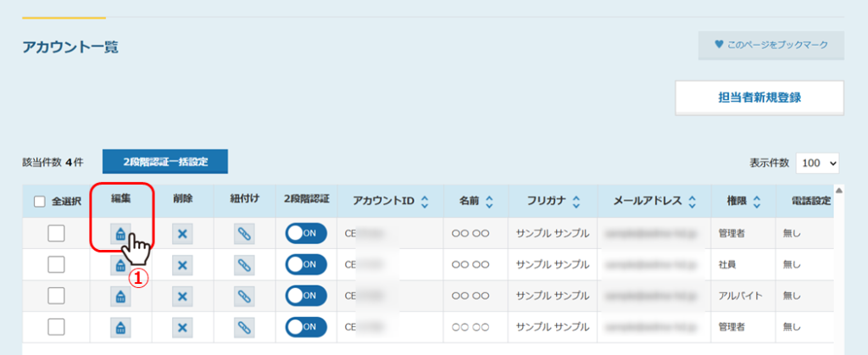Click the 担当者新規登録 button
The image size is (868, 355).
(x=759, y=97)
